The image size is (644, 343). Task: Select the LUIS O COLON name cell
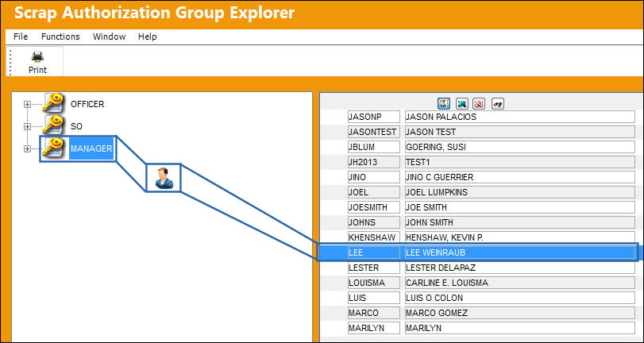pyautogui.click(x=519, y=298)
